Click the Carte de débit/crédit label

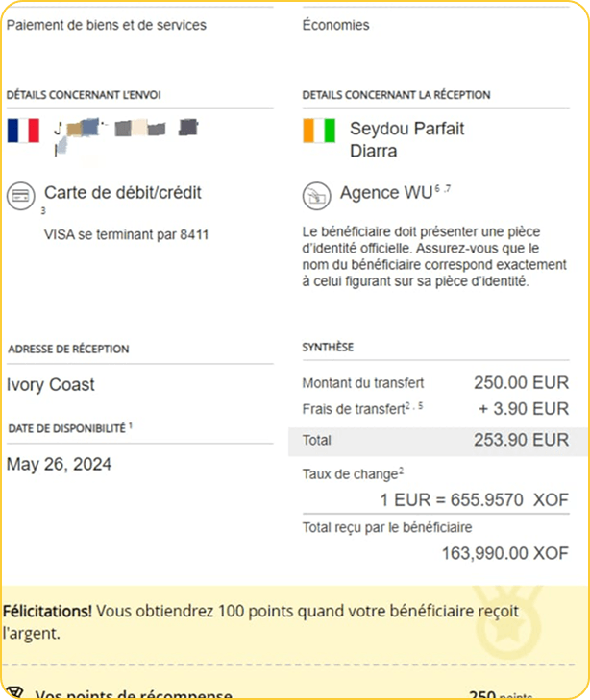coord(123,193)
